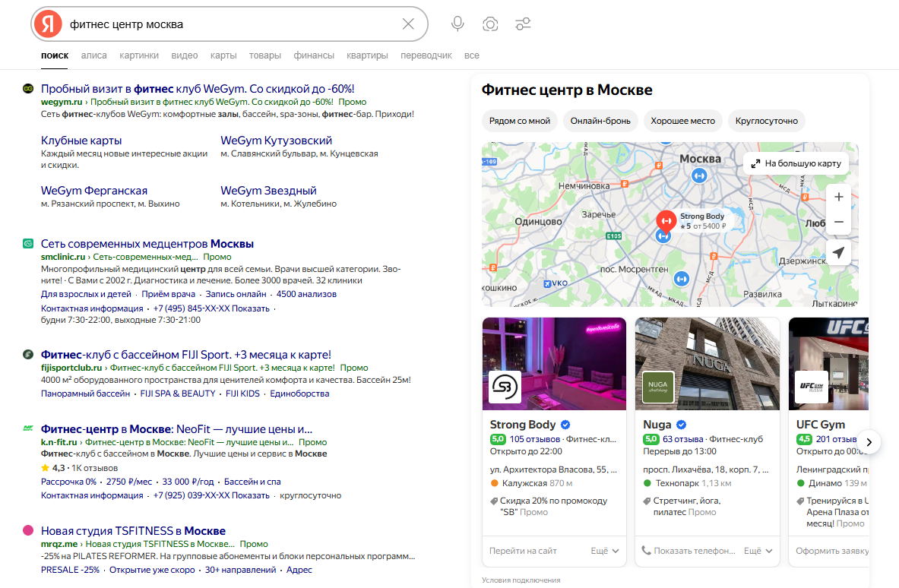The width and height of the screenshot is (899, 588).
Task: Toggle the Хорошее место filter chip
Action: (683, 121)
